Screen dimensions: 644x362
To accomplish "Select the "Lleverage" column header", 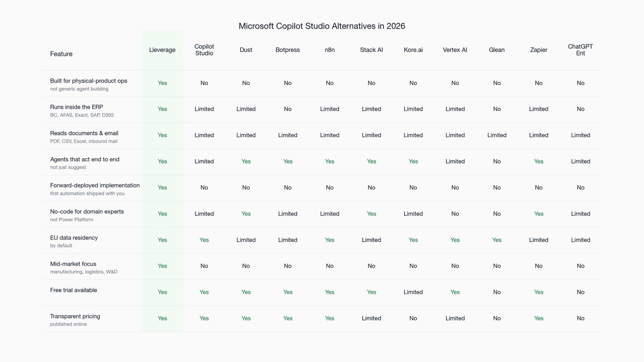I will pos(162,50).
